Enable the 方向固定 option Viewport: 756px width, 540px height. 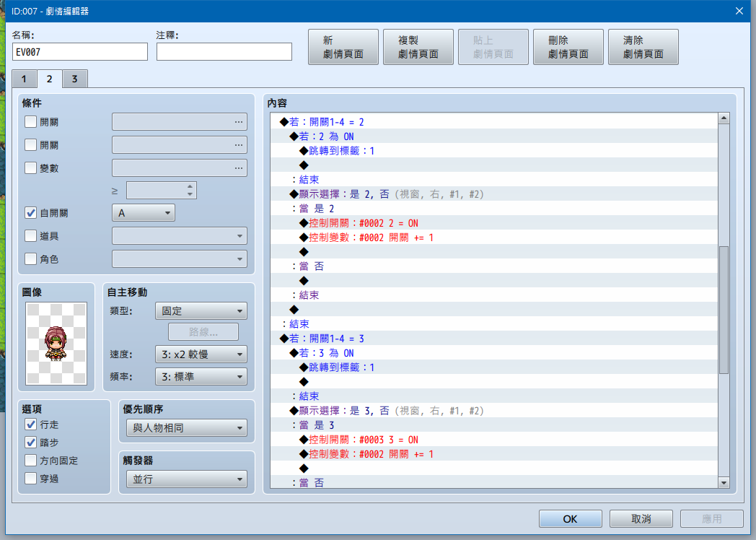point(30,461)
